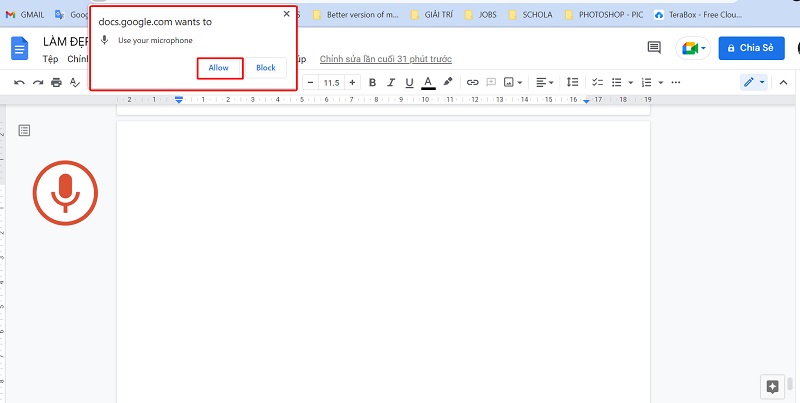Screen dimensions: 800x403
Task: Decrease the font size
Action: coord(310,83)
